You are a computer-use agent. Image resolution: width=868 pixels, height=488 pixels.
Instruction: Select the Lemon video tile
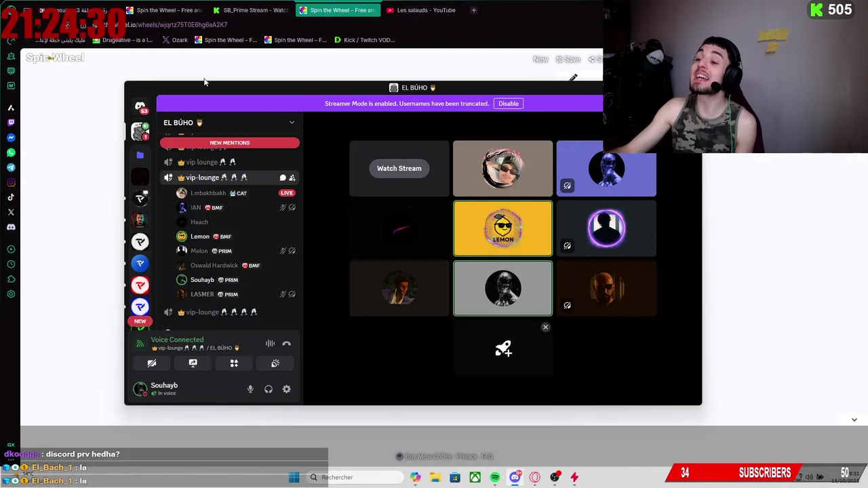pyautogui.click(x=502, y=228)
